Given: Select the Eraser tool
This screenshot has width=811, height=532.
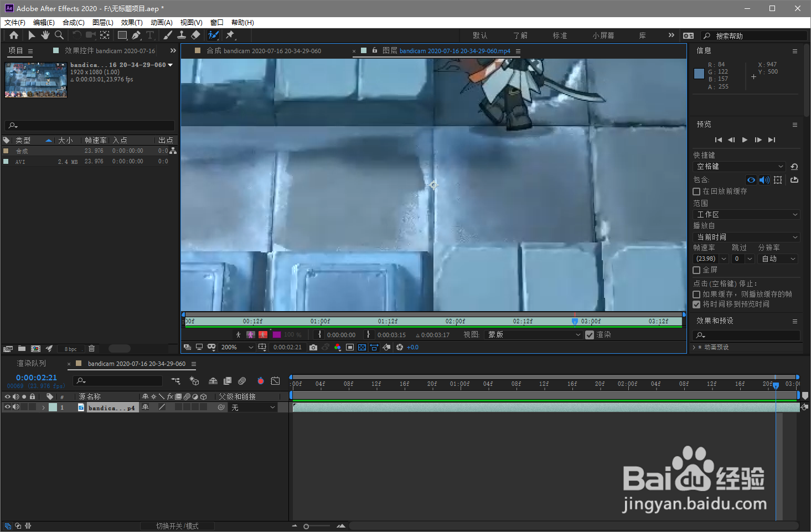Looking at the screenshot, I should [195, 35].
